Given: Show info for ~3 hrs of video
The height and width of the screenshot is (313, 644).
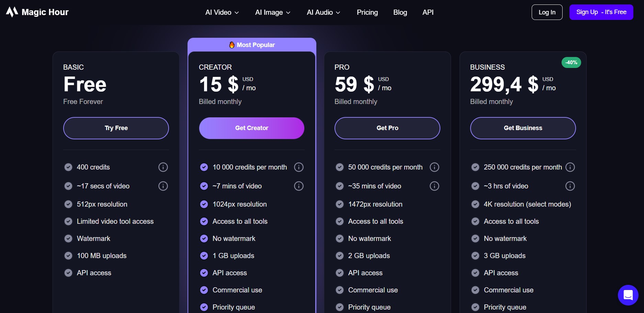Looking at the screenshot, I should point(570,186).
